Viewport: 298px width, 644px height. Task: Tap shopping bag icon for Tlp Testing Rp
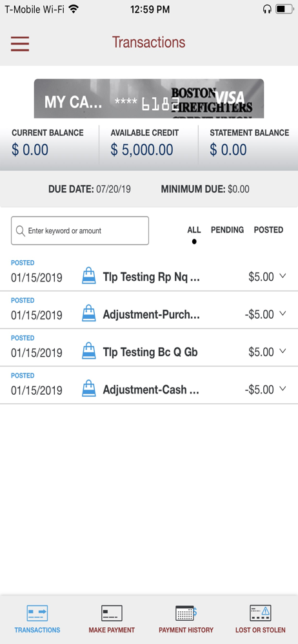click(89, 276)
